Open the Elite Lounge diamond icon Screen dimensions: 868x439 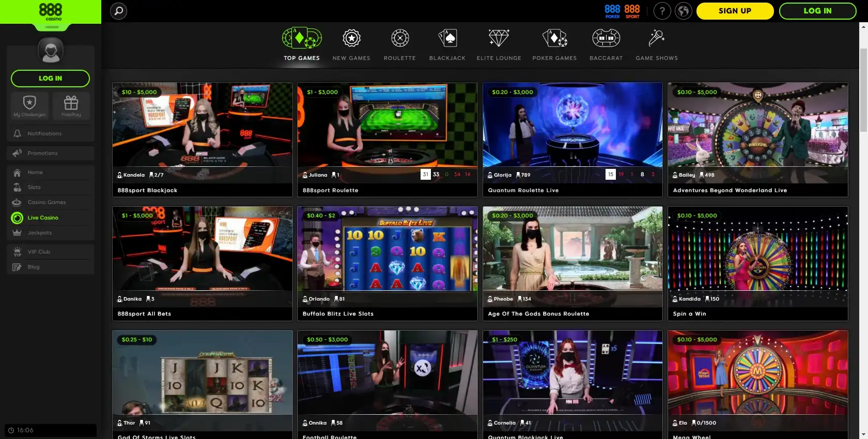pos(499,38)
